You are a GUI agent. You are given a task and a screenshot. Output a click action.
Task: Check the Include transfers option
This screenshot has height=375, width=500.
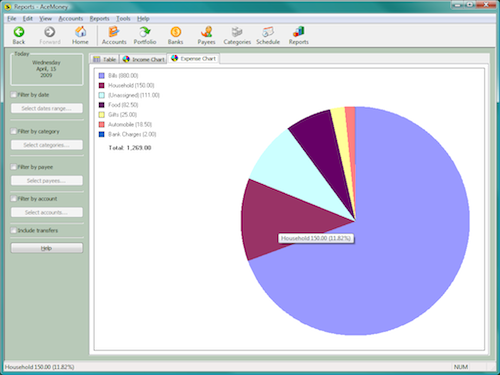(13, 230)
